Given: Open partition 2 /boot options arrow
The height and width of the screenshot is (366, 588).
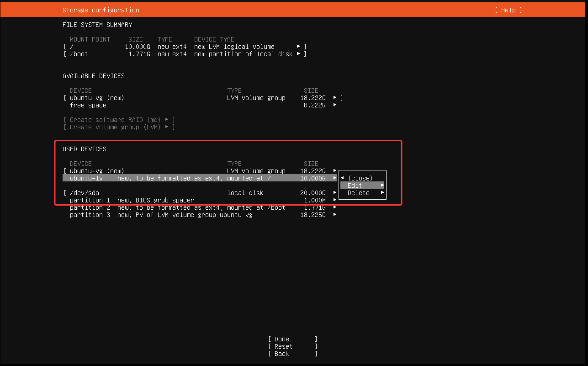Looking at the screenshot, I should pos(335,207).
